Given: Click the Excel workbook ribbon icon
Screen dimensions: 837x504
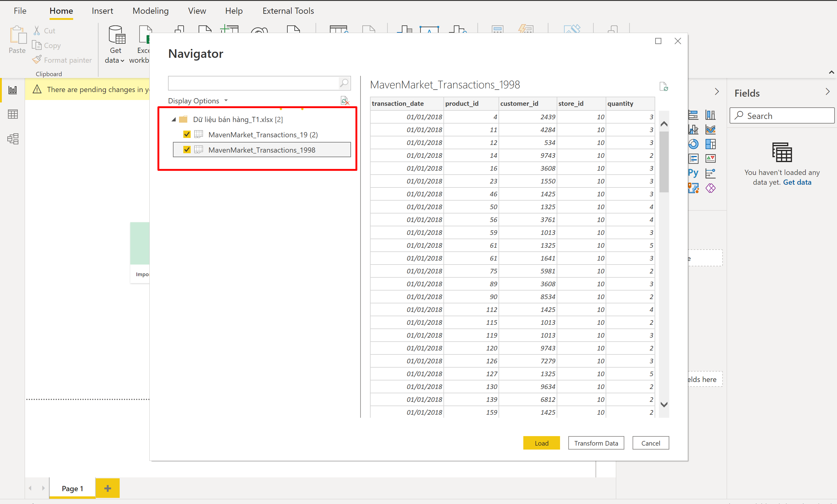Looking at the screenshot, I should point(144,35).
